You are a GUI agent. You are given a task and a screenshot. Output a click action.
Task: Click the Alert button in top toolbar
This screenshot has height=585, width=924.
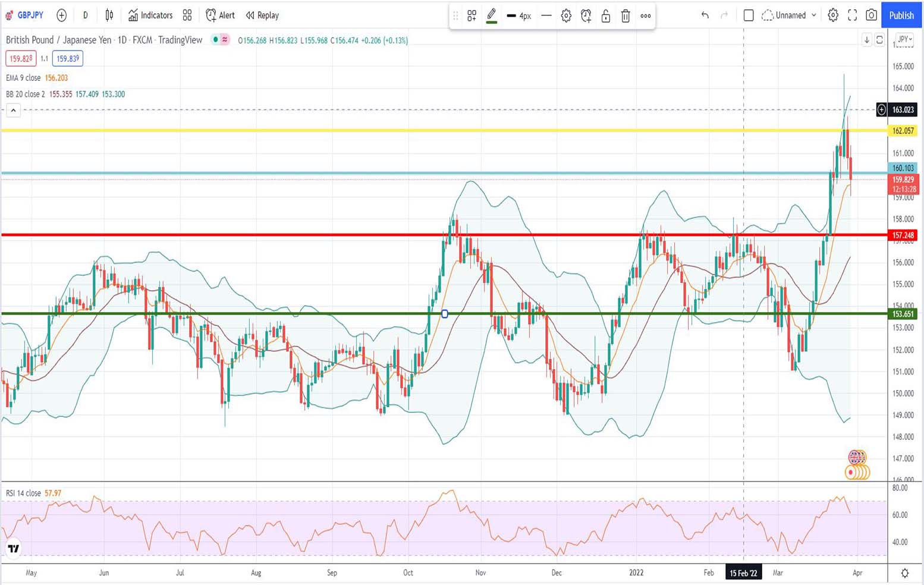[220, 15]
